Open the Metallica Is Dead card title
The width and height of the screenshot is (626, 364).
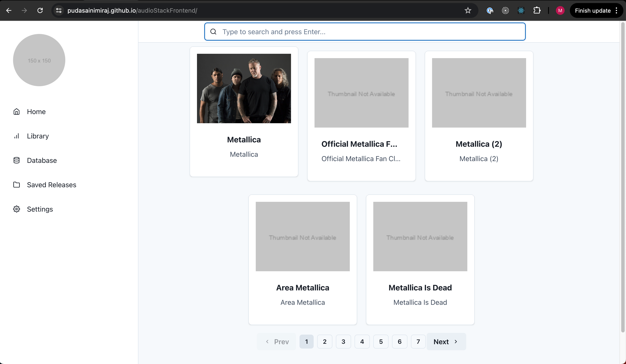tap(420, 287)
